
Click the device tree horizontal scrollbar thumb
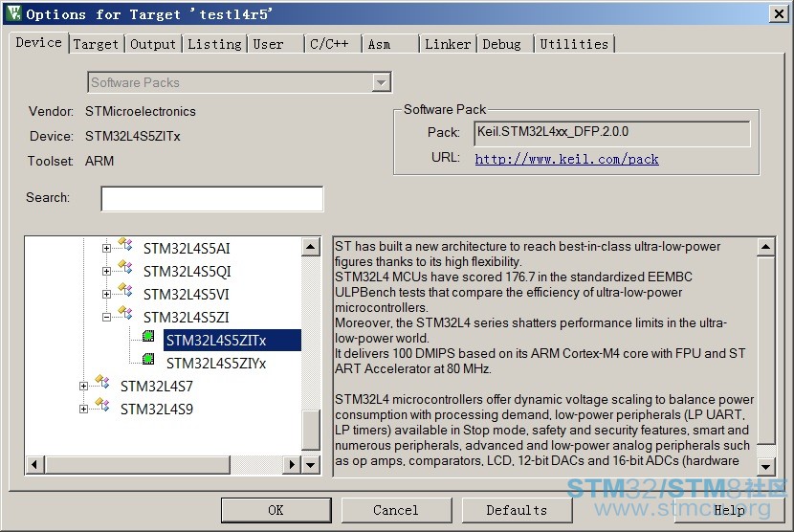click(x=137, y=464)
